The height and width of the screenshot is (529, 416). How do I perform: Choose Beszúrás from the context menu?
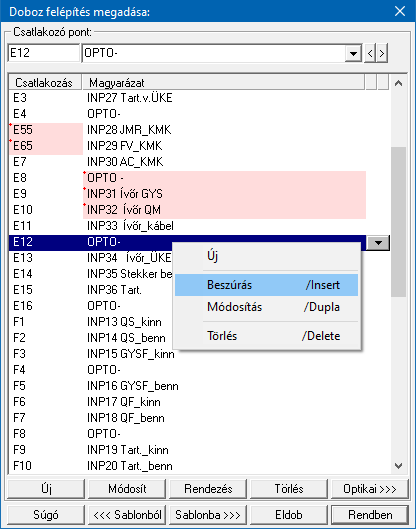point(267,285)
